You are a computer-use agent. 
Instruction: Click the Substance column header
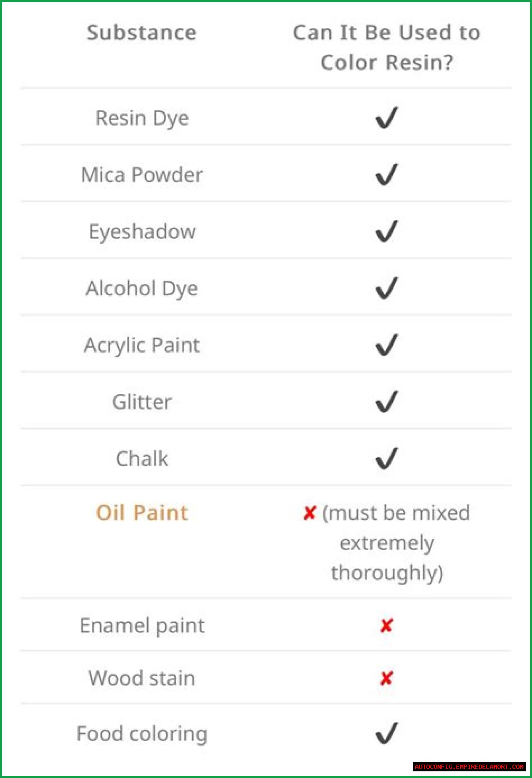[141, 33]
